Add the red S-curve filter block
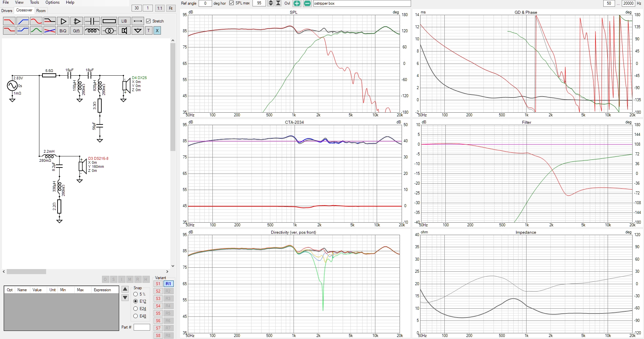Viewport: 644px width, 339px height. pos(36,21)
